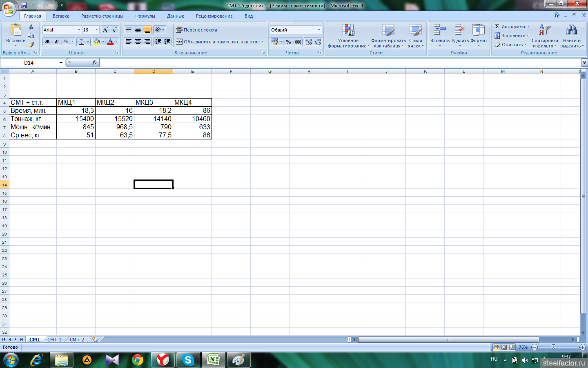Click the increase font size icon
588x368 pixels.
coord(105,30)
